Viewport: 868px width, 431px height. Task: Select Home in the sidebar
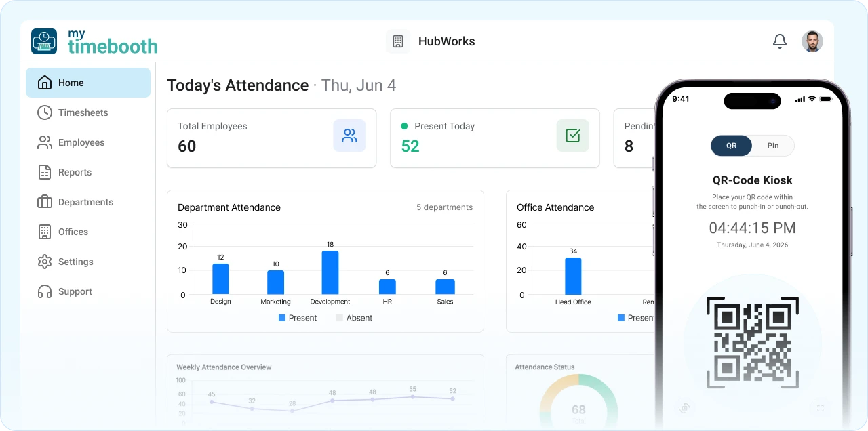point(88,83)
